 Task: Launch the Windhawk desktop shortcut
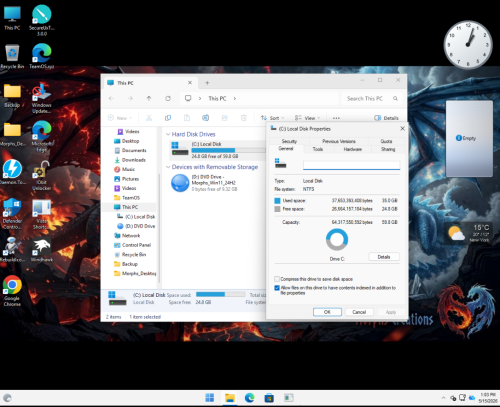42,250
